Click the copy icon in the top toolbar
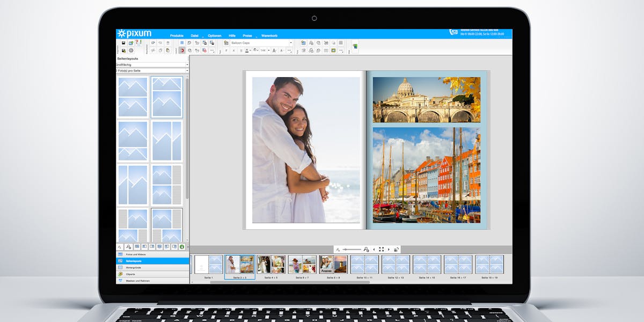The image size is (644, 322). pos(161,50)
